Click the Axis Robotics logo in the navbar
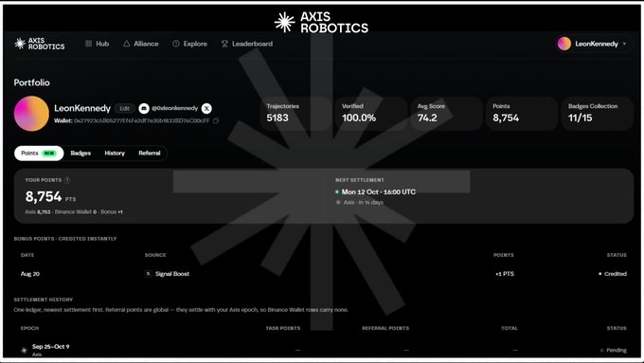 point(40,44)
